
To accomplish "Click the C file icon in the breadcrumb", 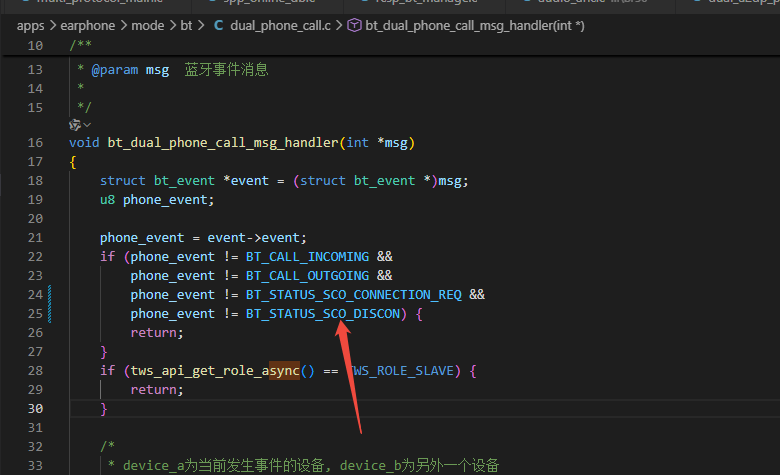I will tap(218, 25).
